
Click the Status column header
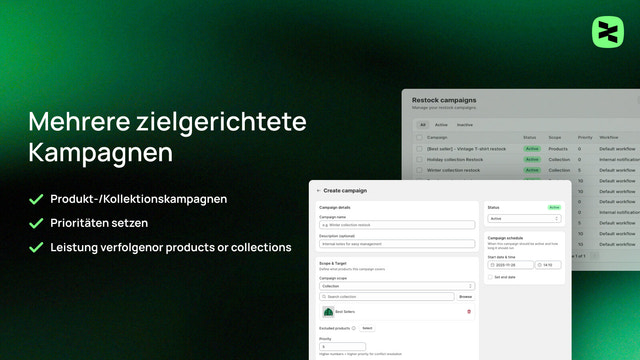[529, 138]
